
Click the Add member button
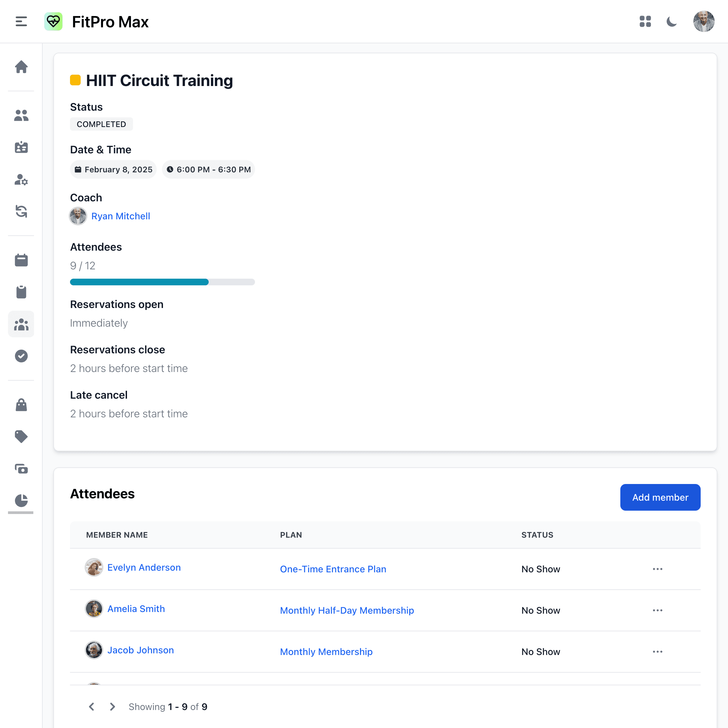660,497
